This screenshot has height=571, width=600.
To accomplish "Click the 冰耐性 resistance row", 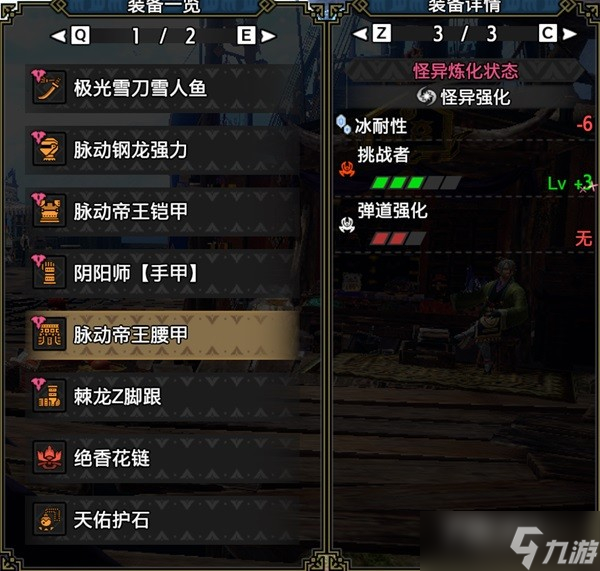I will pyautogui.click(x=464, y=125).
